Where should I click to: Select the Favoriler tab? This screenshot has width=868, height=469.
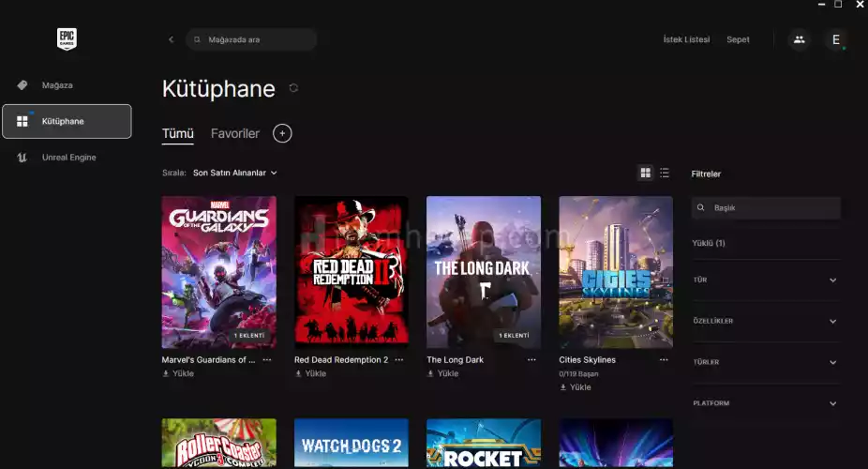click(234, 133)
